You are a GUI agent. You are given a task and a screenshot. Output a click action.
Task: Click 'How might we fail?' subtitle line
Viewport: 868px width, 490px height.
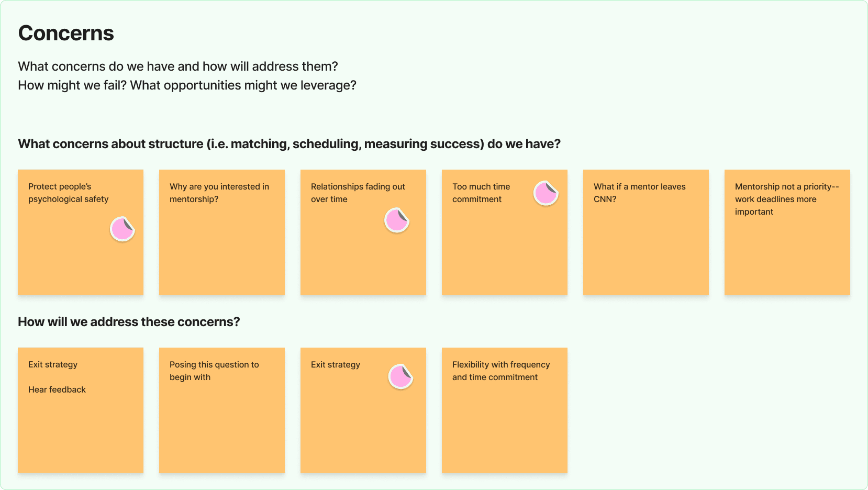tap(187, 85)
